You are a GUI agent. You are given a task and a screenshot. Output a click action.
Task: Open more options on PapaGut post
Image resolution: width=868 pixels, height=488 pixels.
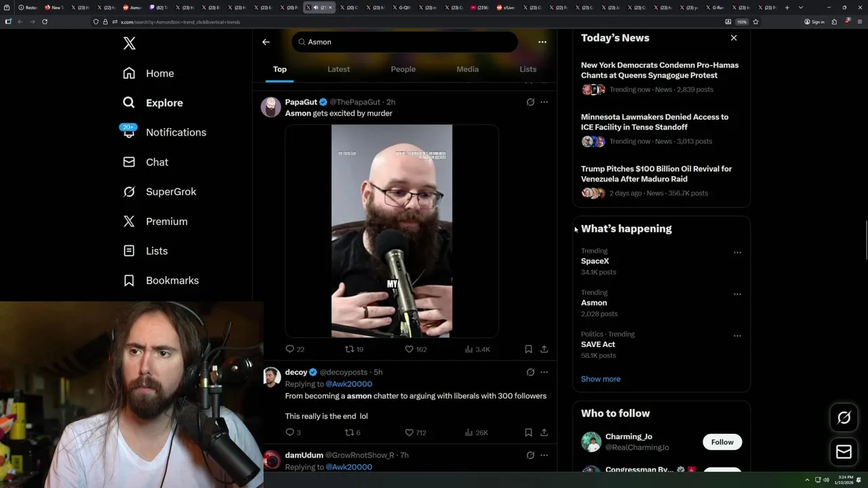(544, 102)
